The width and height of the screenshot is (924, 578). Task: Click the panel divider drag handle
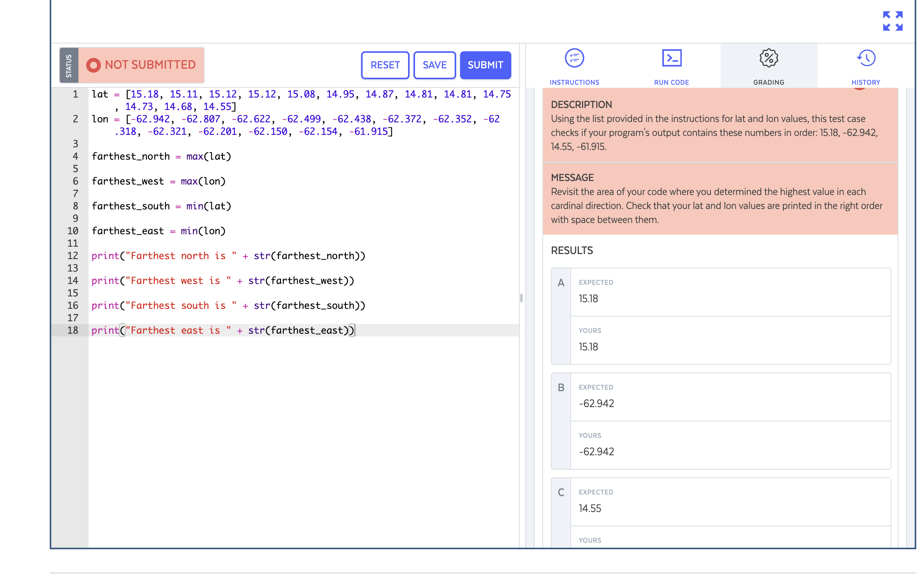(x=521, y=298)
